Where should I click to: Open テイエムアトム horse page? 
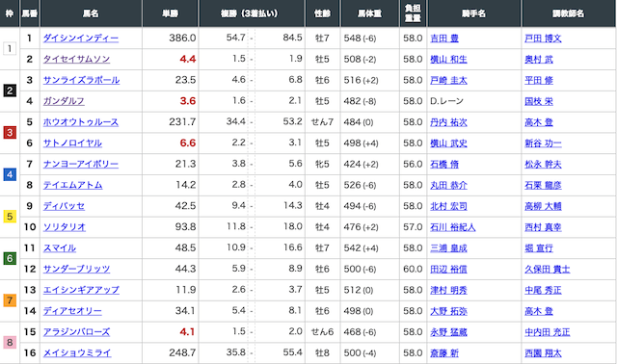pos(73,185)
